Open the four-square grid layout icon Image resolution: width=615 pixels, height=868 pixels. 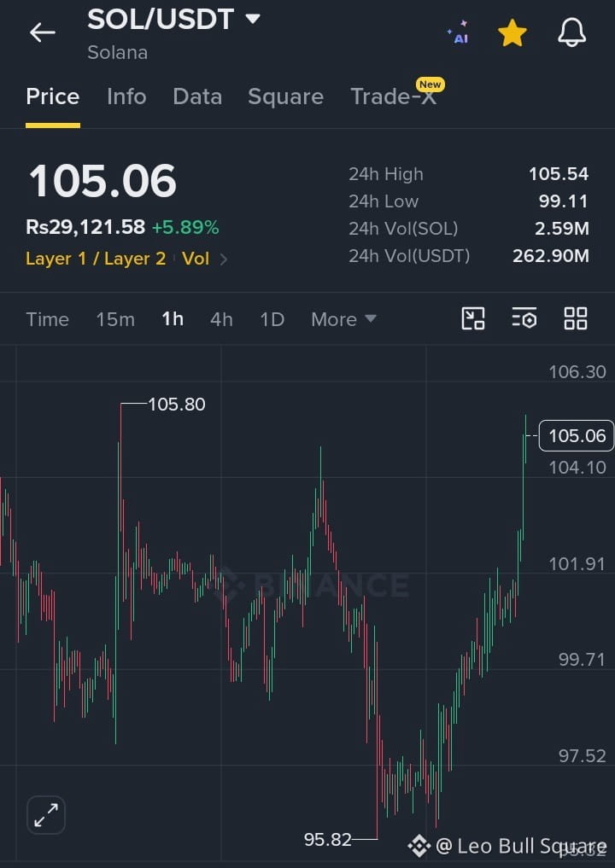(x=576, y=319)
